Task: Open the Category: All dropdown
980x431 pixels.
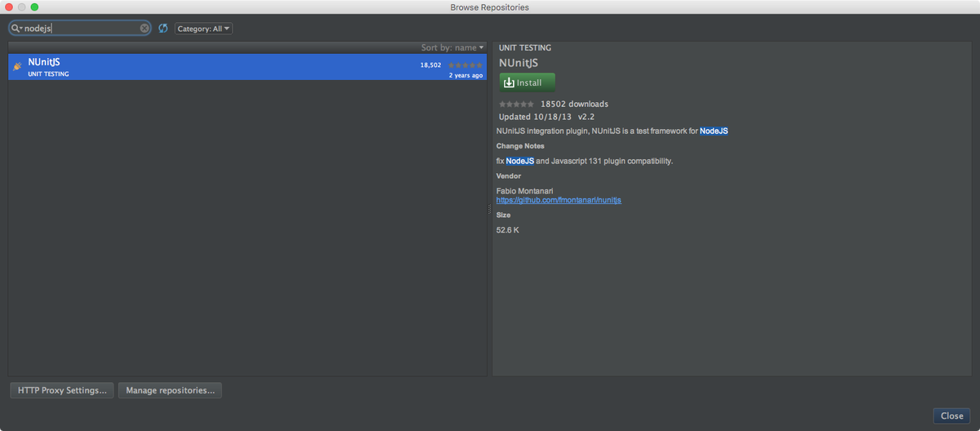Action: pyautogui.click(x=203, y=29)
